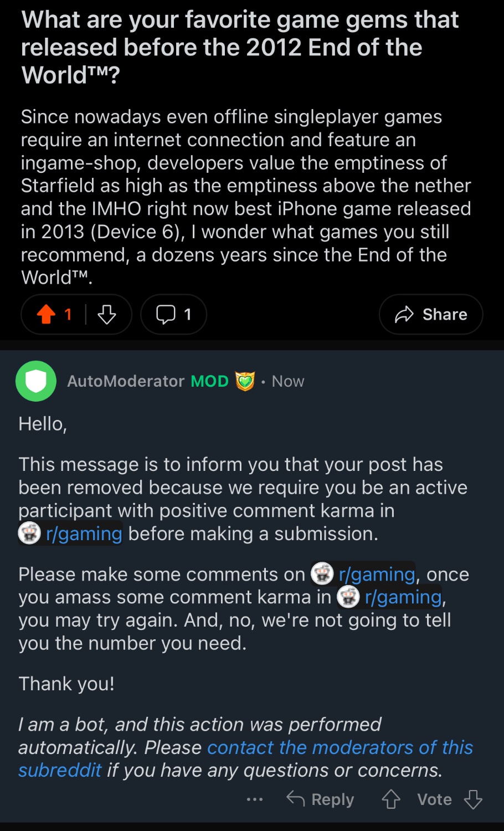Screen dimensions: 504x831
Task: Tap the comment timestamp 'Now'
Action: click(288, 381)
